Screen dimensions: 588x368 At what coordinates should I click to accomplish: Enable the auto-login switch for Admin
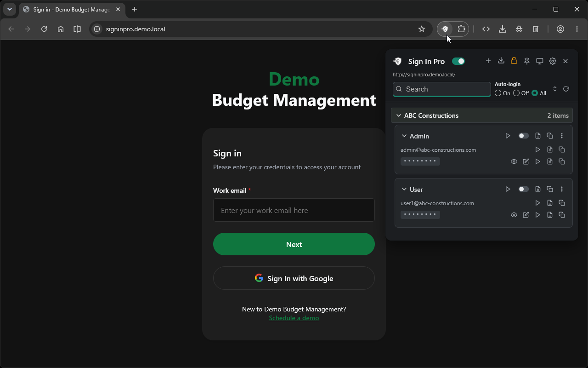(523, 136)
